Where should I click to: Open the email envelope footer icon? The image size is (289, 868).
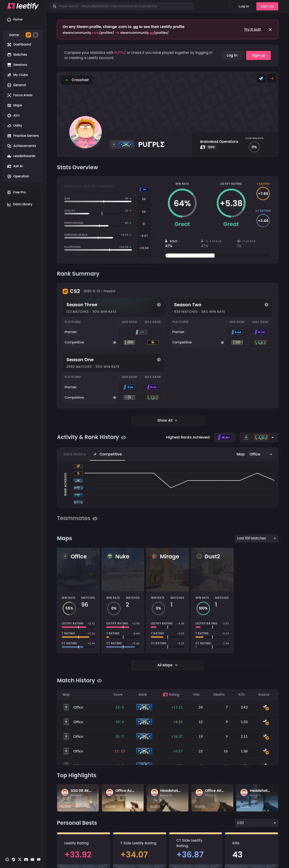point(32,859)
